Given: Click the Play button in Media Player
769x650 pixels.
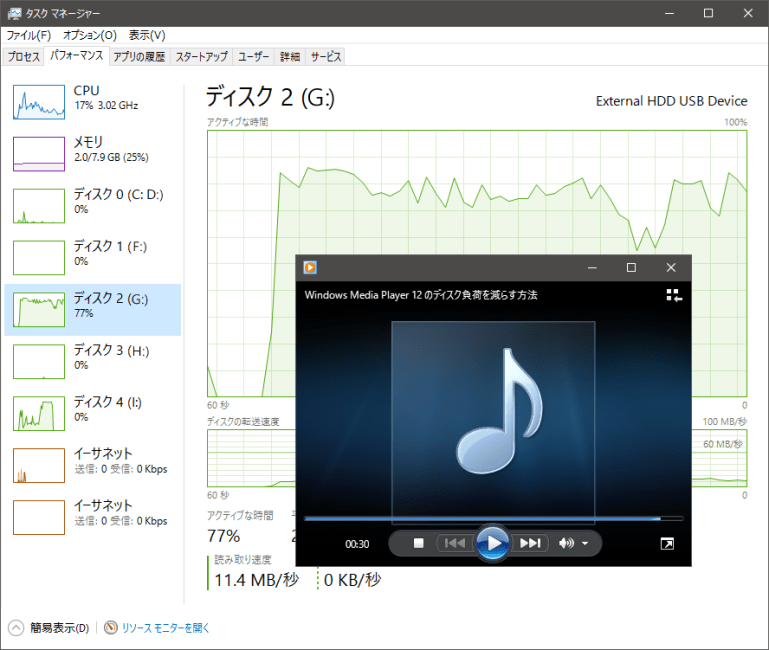Looking at the screenshot, I should point(493,543).
